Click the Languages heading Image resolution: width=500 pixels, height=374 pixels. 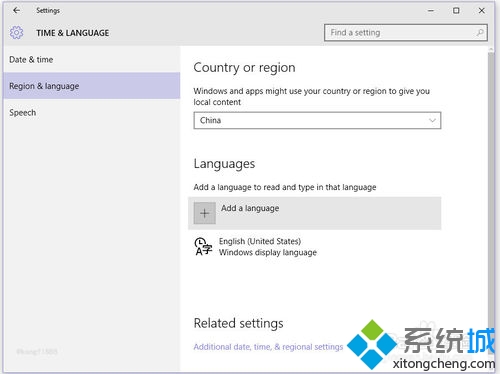224,164
